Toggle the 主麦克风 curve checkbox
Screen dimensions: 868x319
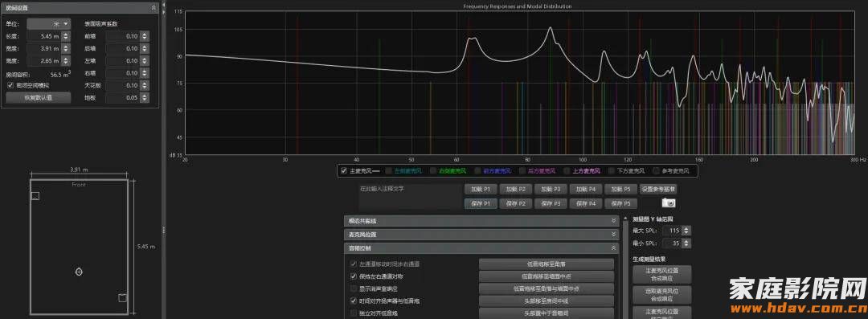pos(344,170)
